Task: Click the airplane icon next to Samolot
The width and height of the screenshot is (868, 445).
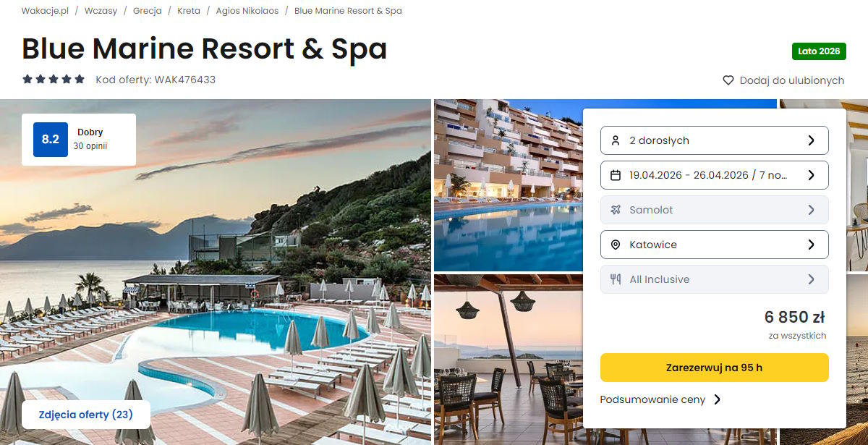Action: tap(616, 210)
